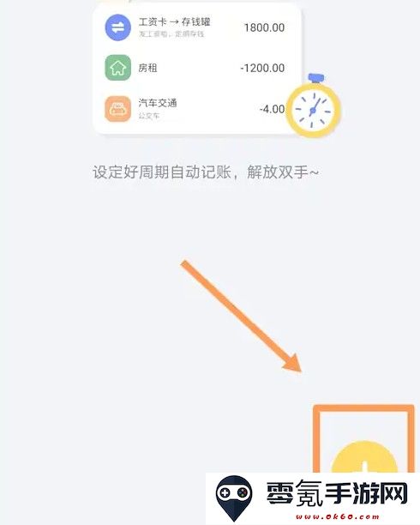Click the -1200.00 rent amount
This screenshot has width=420, height=525.
(x=262, y=68)
